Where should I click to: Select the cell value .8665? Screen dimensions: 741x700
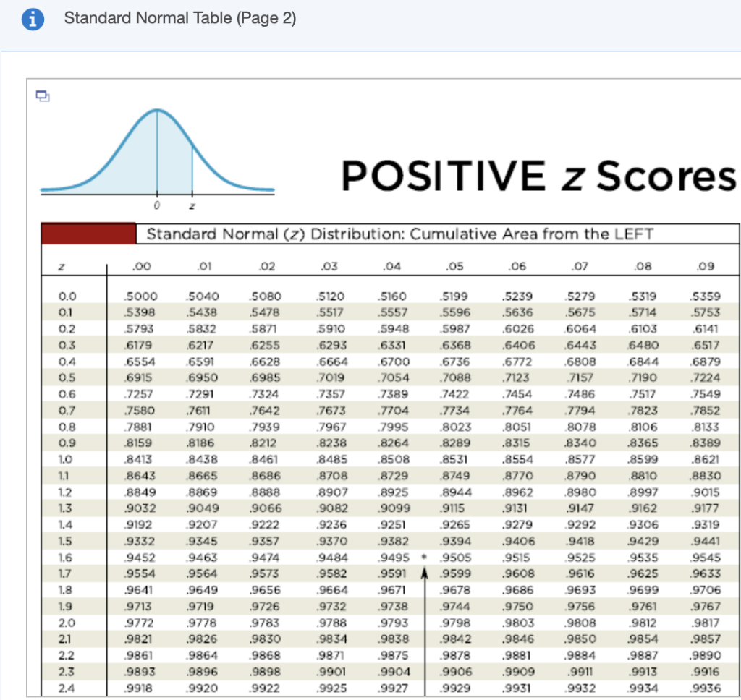202,476
